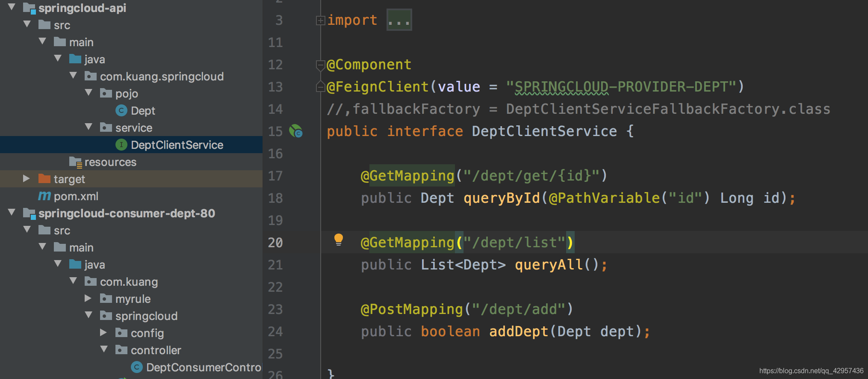Expand the myrule package arrow

point(88,298)
